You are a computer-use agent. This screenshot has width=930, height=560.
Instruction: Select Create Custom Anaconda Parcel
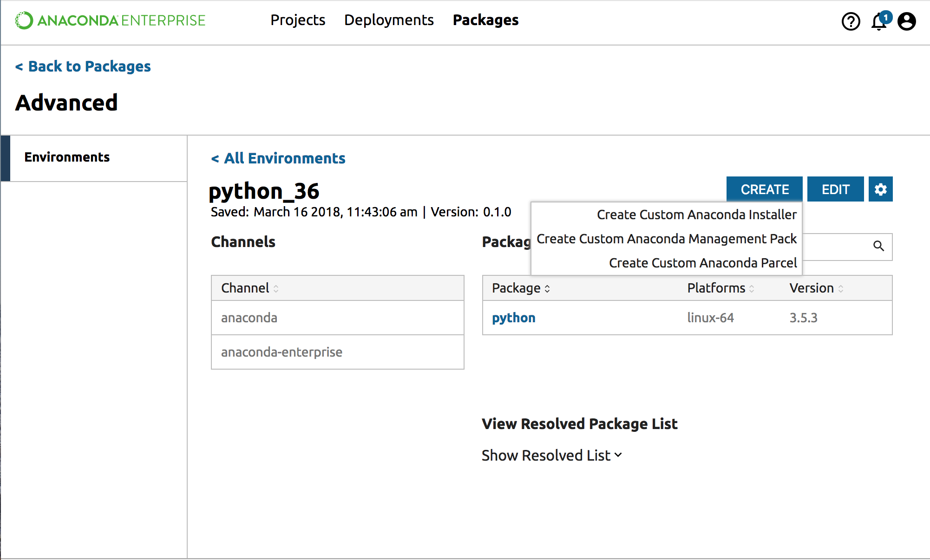[702, 263]
